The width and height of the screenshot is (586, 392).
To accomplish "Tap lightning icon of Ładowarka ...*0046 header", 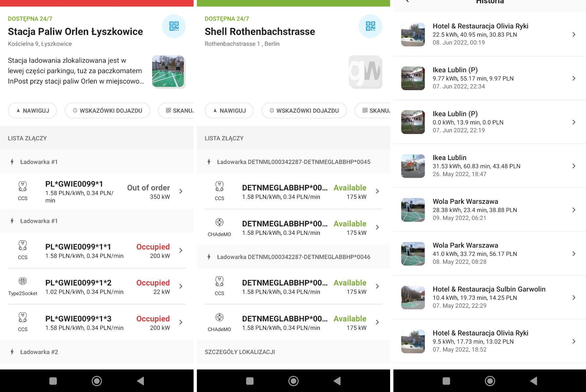I will pyautogui.click(x=209, y=257).
